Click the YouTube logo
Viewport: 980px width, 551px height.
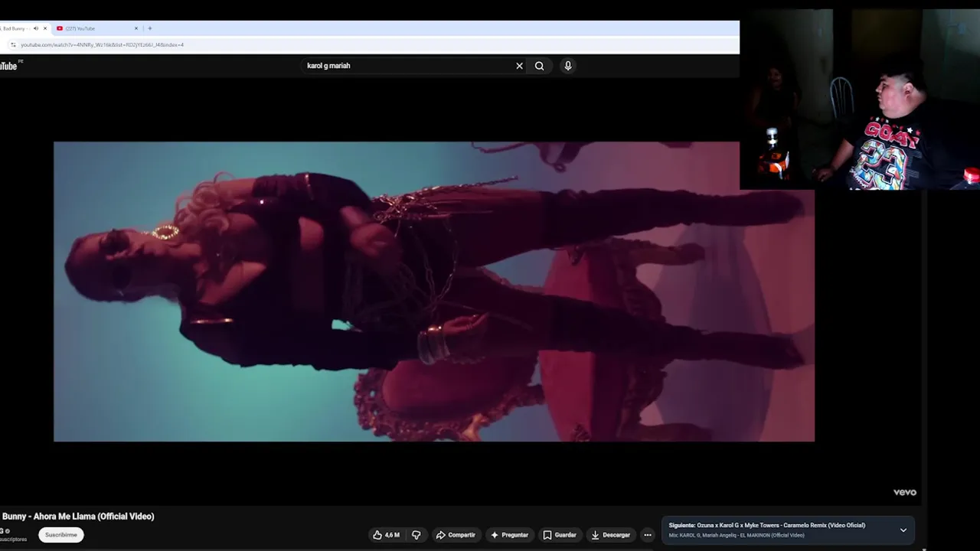coord(8,66)
